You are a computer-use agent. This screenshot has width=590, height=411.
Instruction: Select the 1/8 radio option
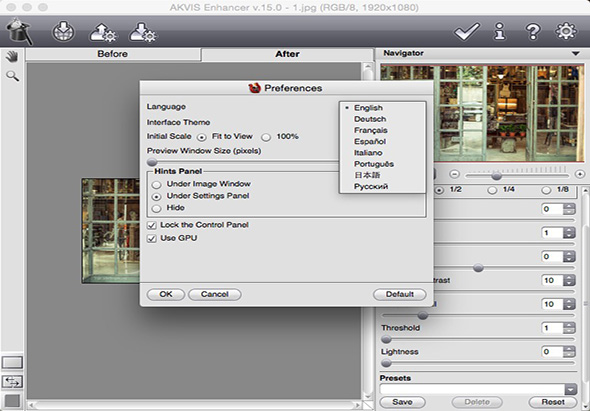(x=546, y=190)
